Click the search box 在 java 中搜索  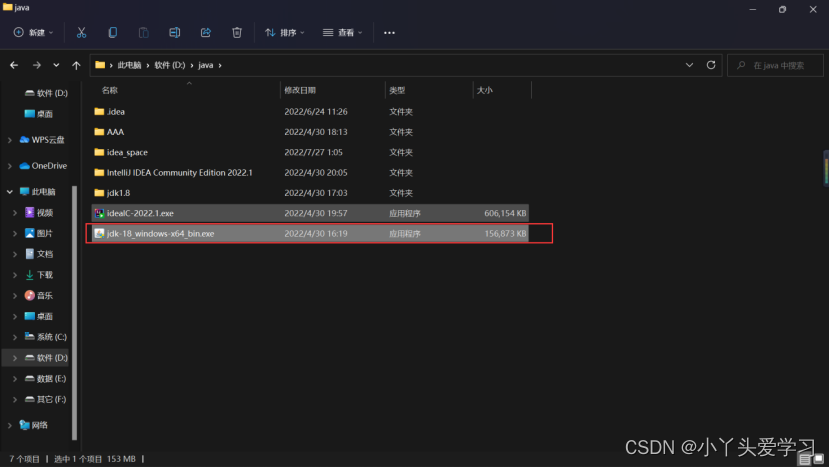[775, 65]
